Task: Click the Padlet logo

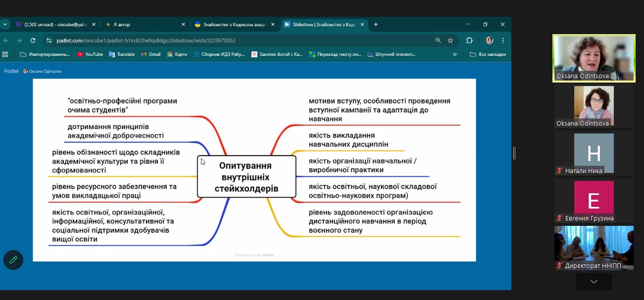Action: [x=11, y=71]
